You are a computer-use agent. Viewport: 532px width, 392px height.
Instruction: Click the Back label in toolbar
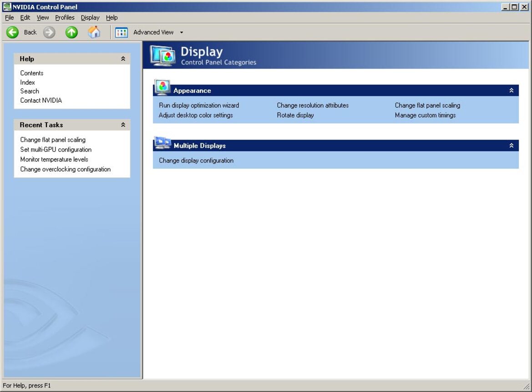[30, 32]
